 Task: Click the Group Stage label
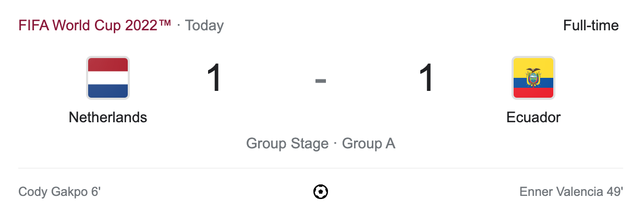[287, 144]
